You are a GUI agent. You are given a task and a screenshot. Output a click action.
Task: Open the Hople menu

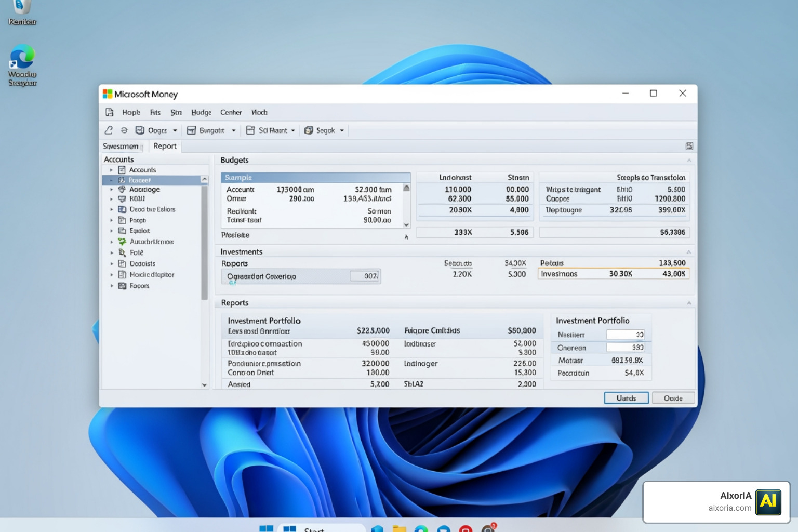[x=131, y=112]
